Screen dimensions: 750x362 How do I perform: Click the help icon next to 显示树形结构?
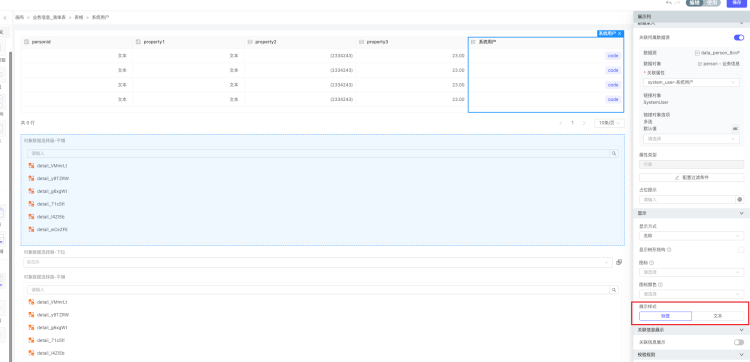669,250
